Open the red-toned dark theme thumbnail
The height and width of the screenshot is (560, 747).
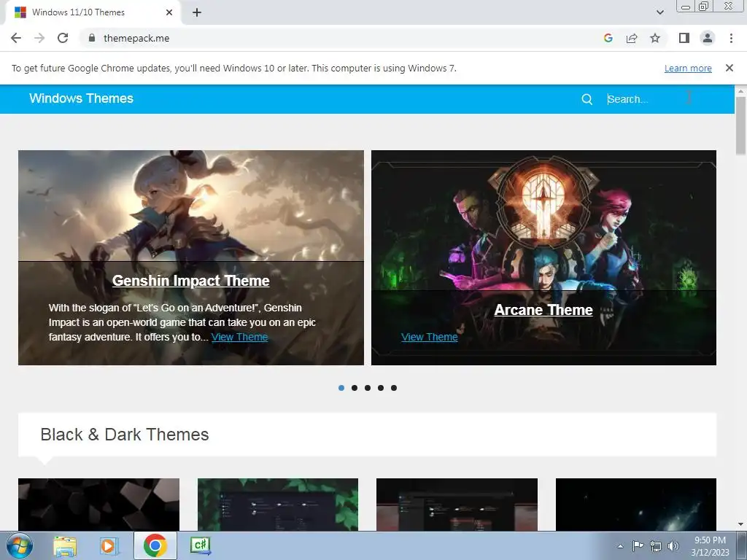tap(457, 505)
